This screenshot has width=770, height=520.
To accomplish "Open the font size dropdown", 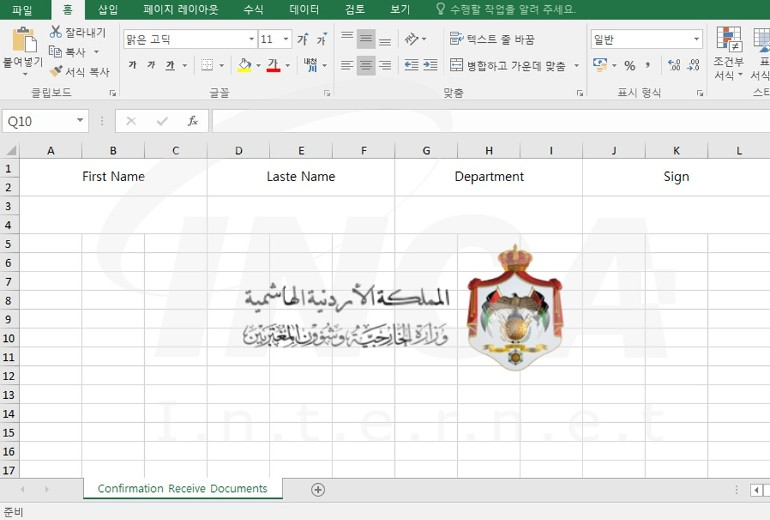I will click(x=286, y=39).
